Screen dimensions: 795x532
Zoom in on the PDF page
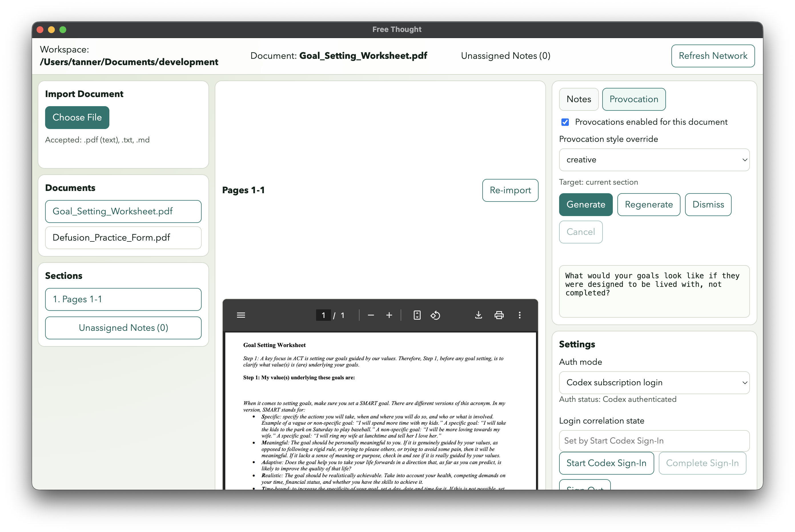tap(389, 315)
